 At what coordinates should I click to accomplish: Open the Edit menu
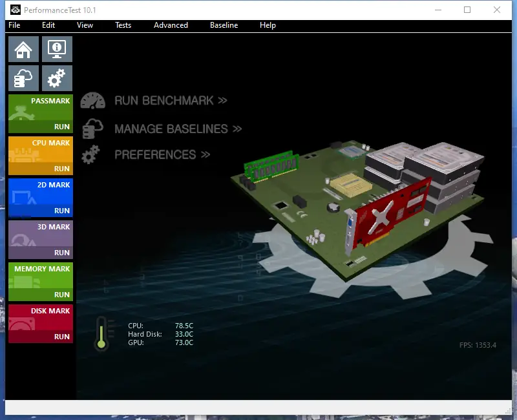click(x=48, y=25)
